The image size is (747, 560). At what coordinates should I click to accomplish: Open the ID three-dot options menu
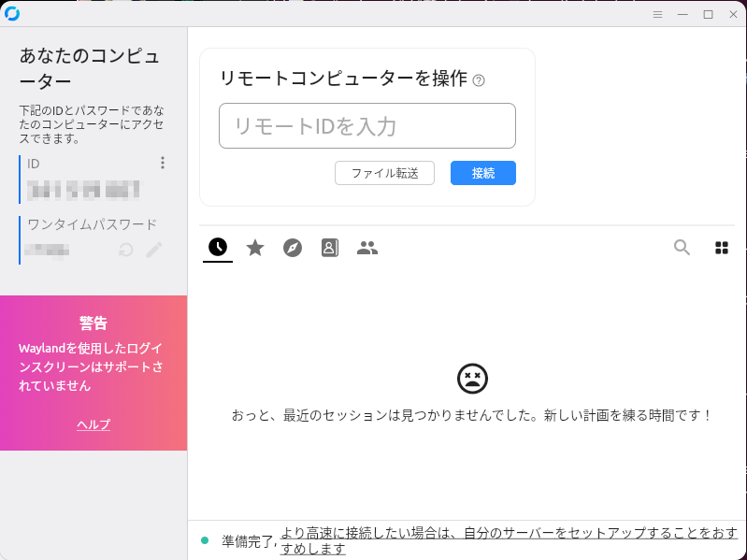(163, 163)
